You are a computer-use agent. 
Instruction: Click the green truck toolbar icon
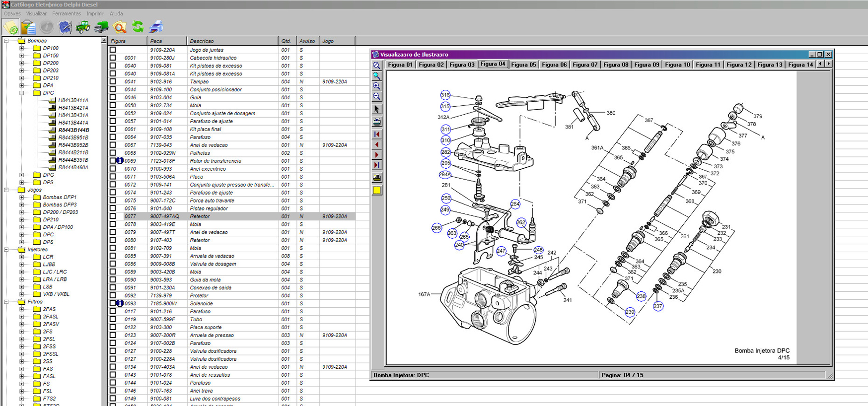[101, 27]
